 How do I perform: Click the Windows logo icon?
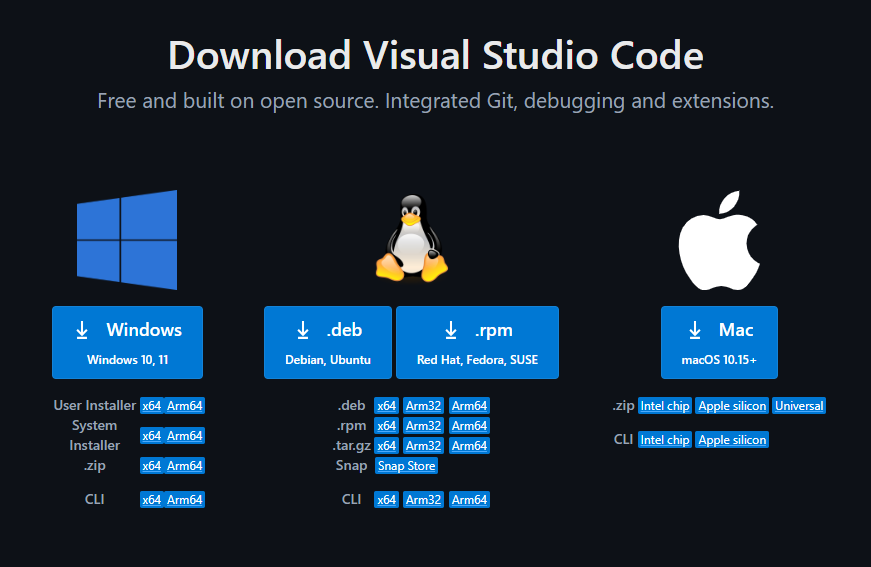coord(127,240)
